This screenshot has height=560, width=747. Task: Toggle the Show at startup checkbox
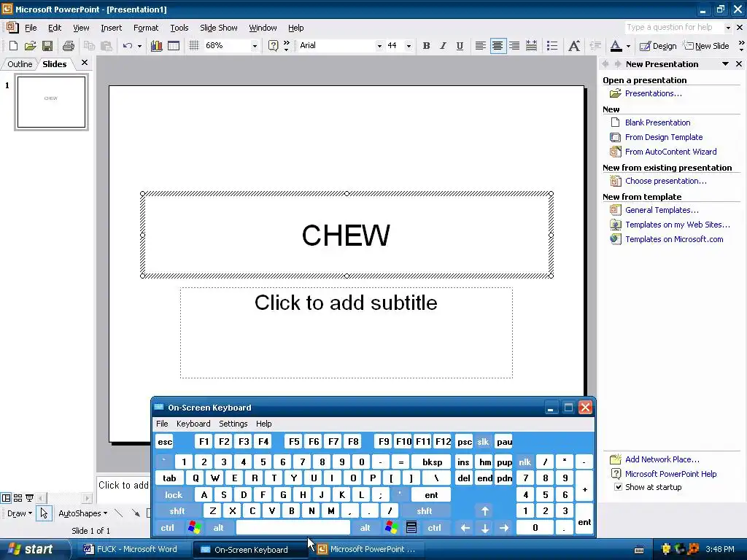618,486
